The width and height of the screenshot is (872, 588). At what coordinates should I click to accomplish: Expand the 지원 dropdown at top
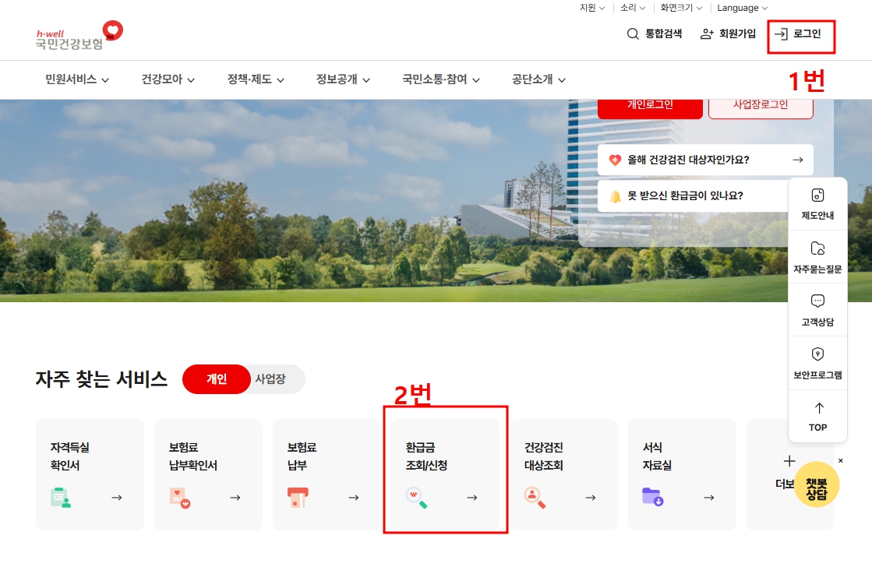(592, 8)
